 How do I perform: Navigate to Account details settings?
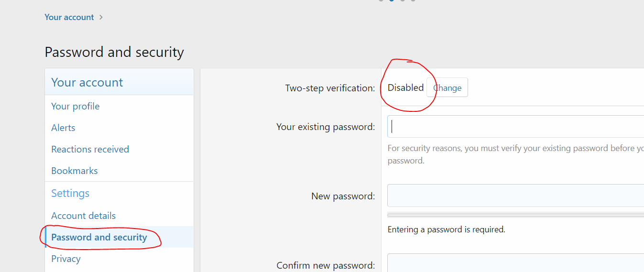(83, 216)
